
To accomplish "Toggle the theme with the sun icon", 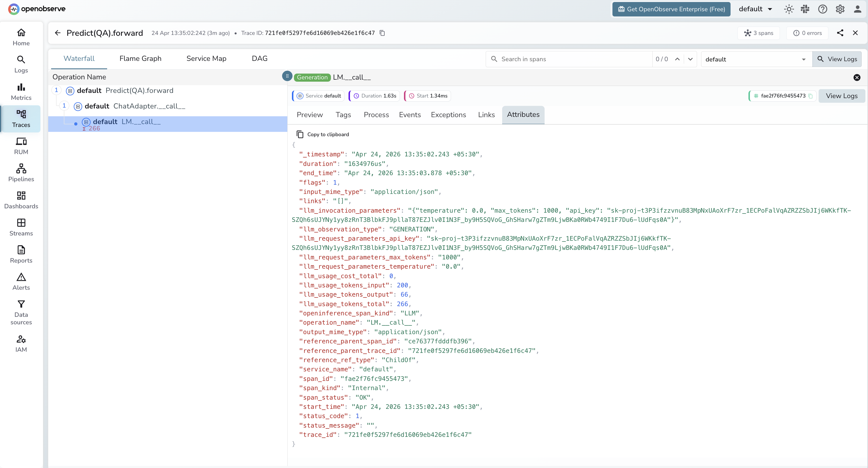I will (x=789, y=9).
